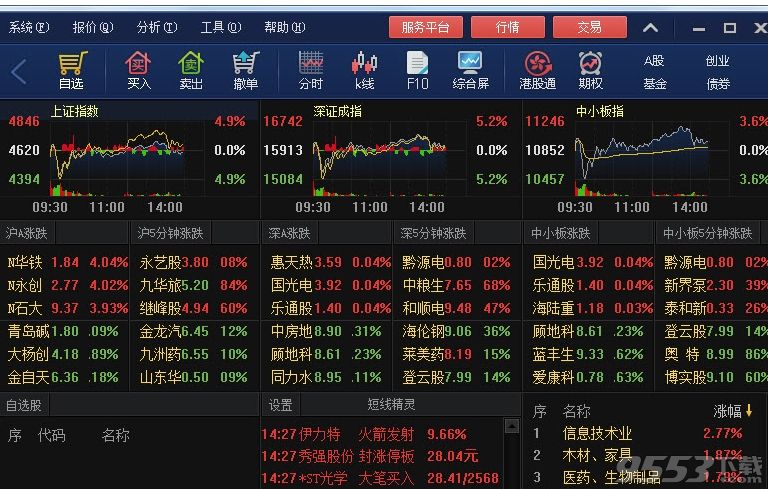768x489 pixels.
Task: Click the scroll-up arrow of 短线精灵 list
Action: [512, 426]
